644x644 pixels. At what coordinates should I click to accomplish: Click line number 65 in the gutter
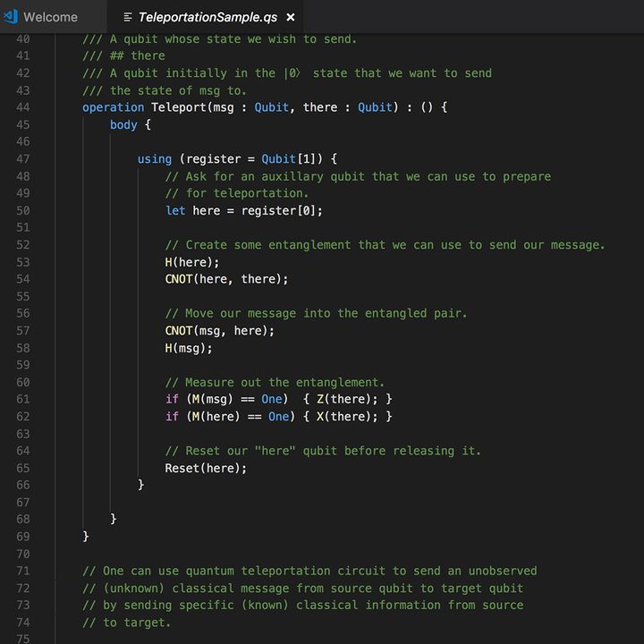23,468
